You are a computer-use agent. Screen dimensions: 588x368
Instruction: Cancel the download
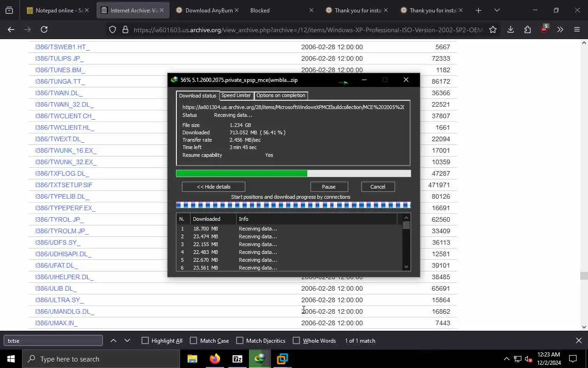[x=378, y=187]
